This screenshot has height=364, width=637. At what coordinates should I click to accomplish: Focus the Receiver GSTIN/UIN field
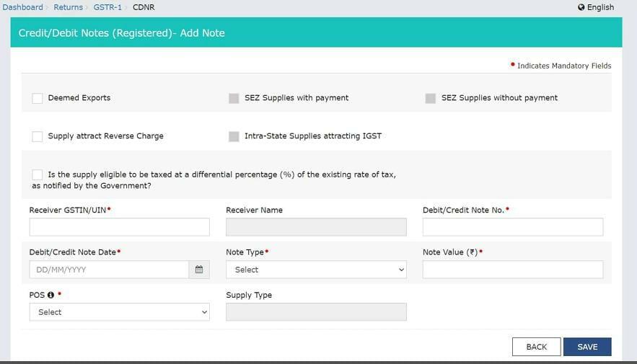[x=120, y=227]
